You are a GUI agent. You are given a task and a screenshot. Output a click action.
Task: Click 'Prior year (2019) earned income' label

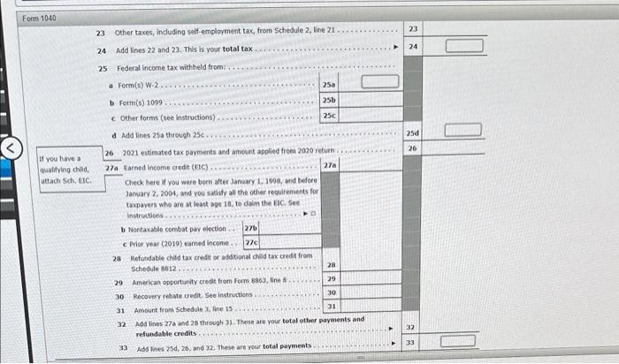click(x=180, y=243)
